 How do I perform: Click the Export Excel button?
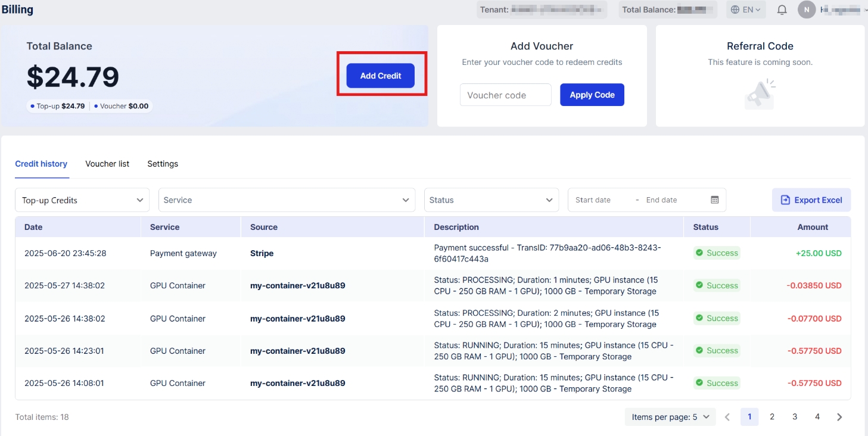[x=811, y=200]
